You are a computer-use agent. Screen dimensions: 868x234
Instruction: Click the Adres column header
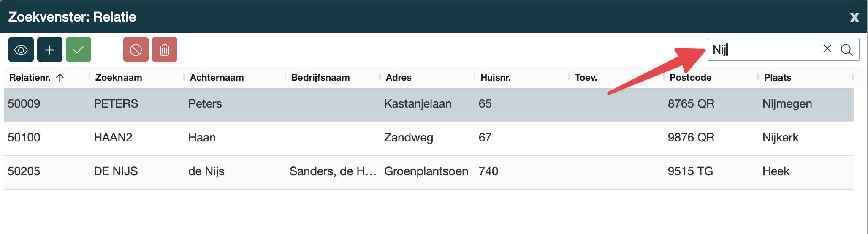tap(399, 78)
